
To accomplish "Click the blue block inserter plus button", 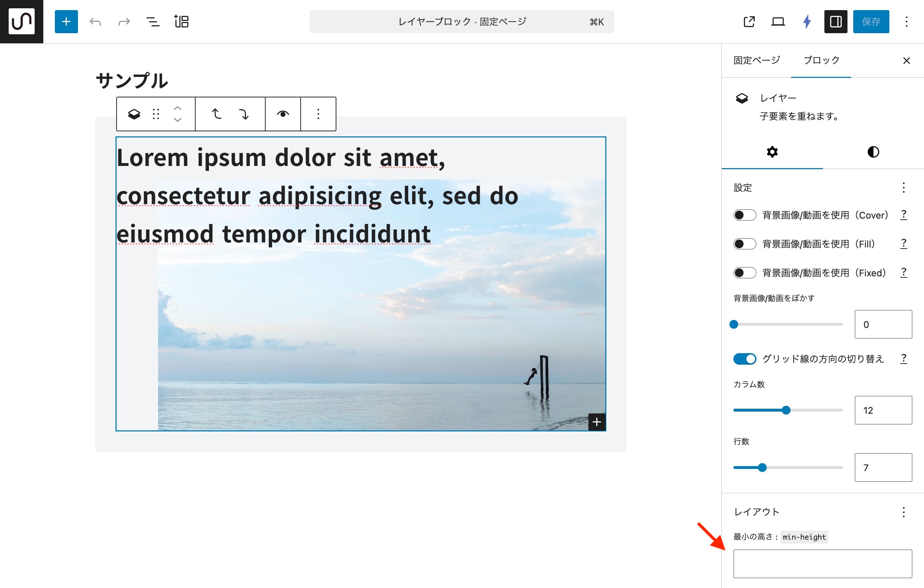I will pos(66,22).
